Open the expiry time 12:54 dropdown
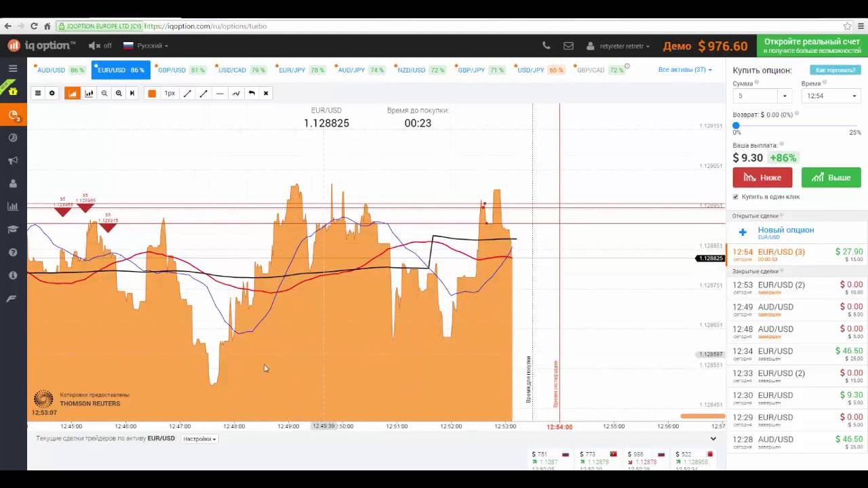Screen dimensions: 868x488 click(x=831, y=96)
